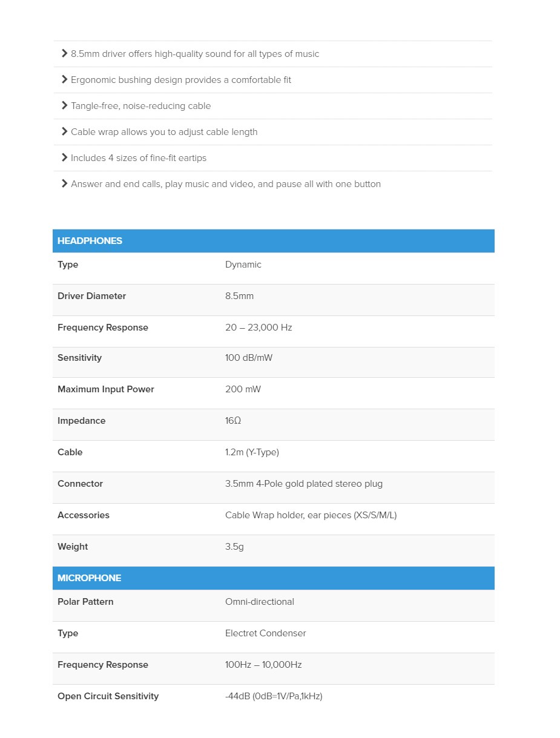Image resolution: width=560 pixels, height=738 pixels.
Task: Click chevron beside Answer and end calls feature
Action: [64, 183]
